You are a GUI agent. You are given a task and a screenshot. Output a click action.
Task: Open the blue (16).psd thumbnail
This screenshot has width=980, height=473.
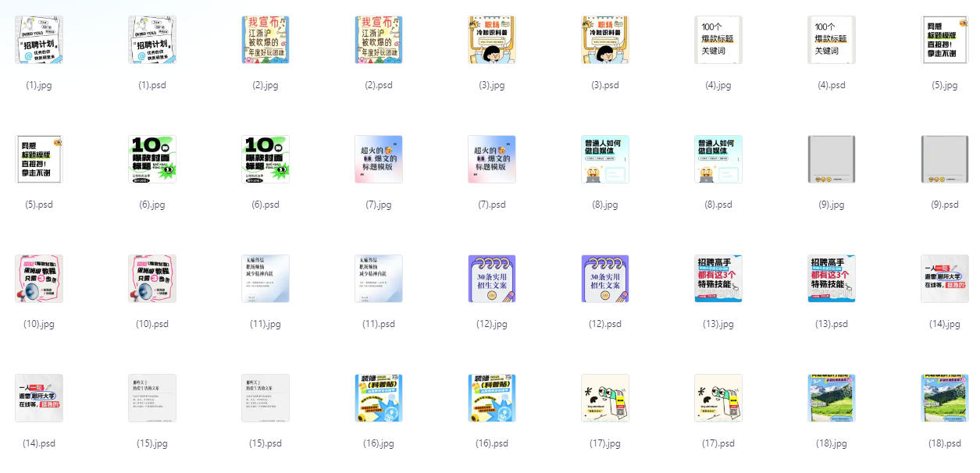(x=492, y=398)
